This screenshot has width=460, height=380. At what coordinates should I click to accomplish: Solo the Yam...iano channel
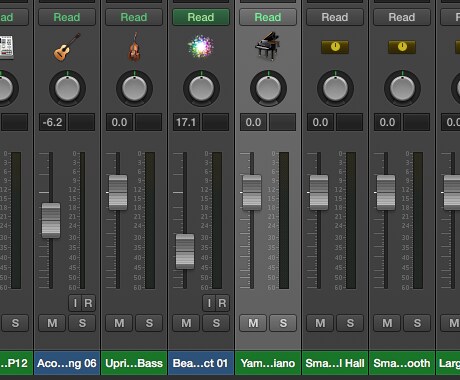283,323
